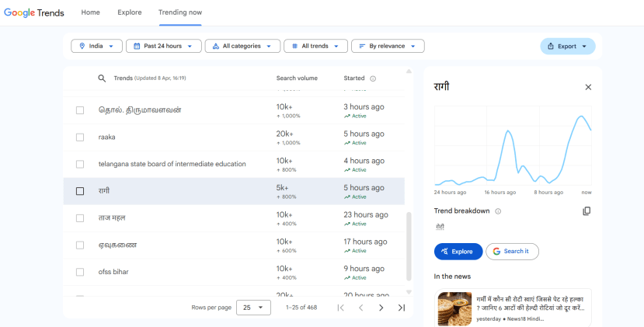This screenshot has height=327, width=644.
Task: Switch to the Explore tab
Action: (130, 12)
